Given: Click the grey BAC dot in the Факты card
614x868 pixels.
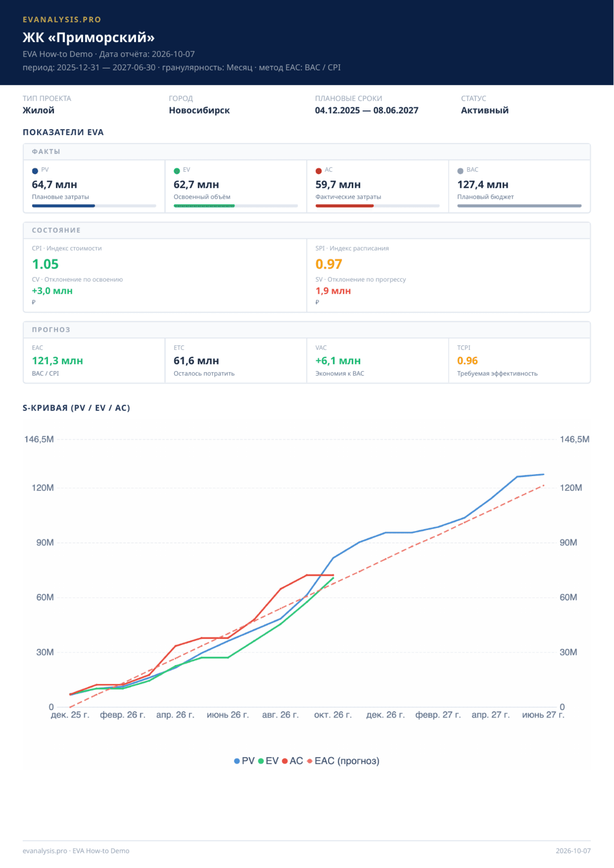Looking at the screenshot, I should coord(460,171).
